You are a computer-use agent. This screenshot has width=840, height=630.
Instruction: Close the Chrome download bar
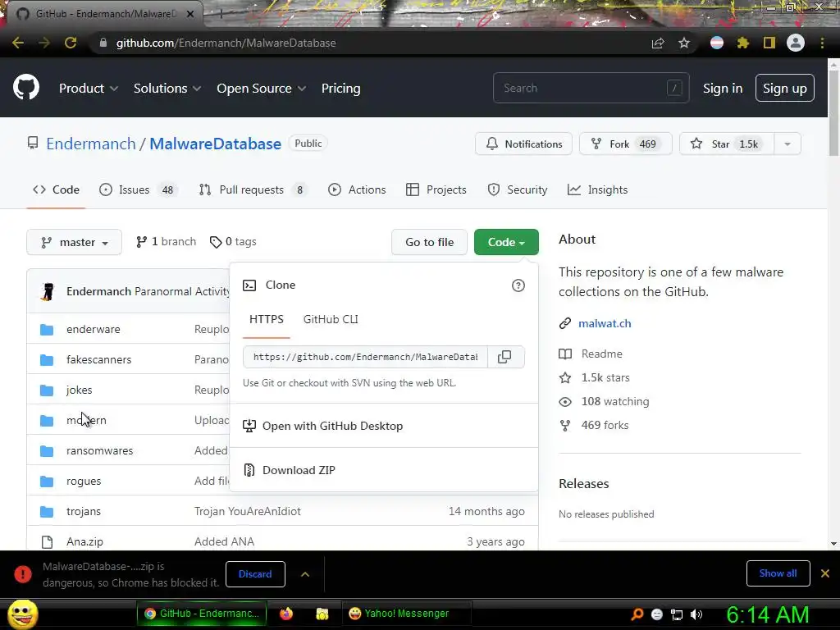tap(825, 573)
